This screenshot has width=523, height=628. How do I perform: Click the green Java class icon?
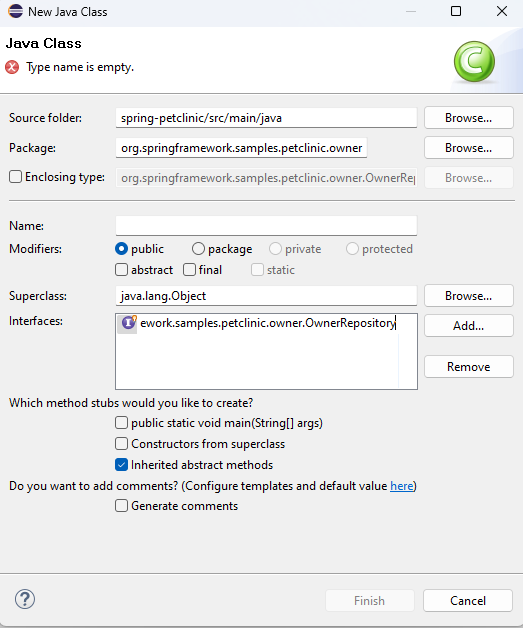tap(474, 61)
